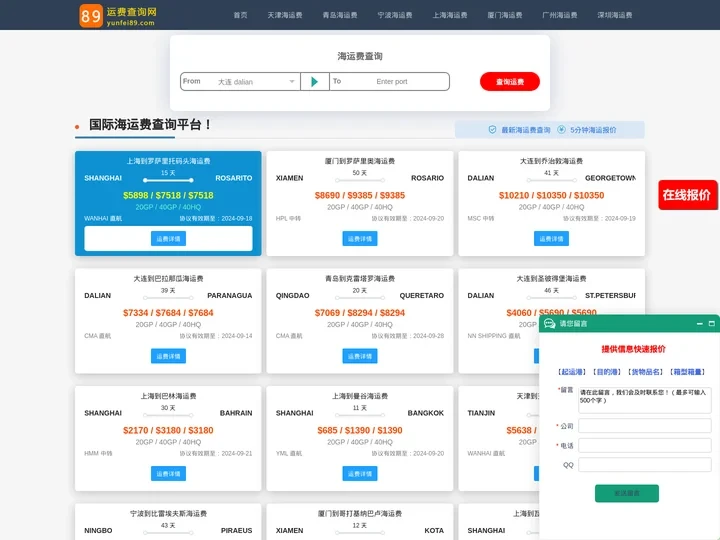Viewport: 720px width, 540px height.
Task: Open 青岛海运费 in the top navigation
Action: click(x=340, y=15)
